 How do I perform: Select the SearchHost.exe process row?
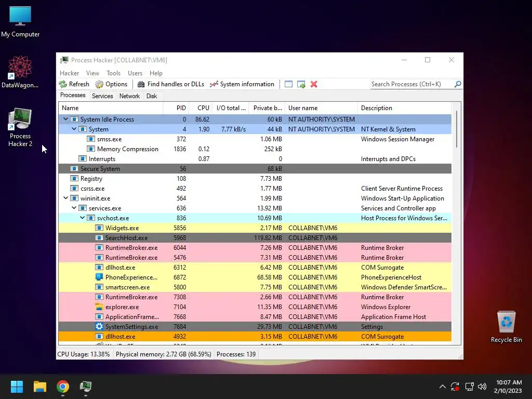(x=255, y=238)
